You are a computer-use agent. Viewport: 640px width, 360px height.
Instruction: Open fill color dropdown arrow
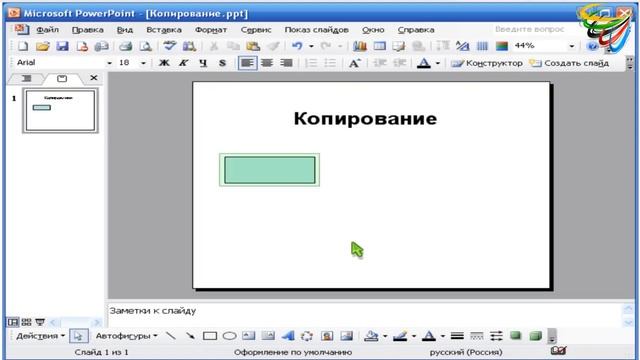pyautogui.click(x=384, y=336)
